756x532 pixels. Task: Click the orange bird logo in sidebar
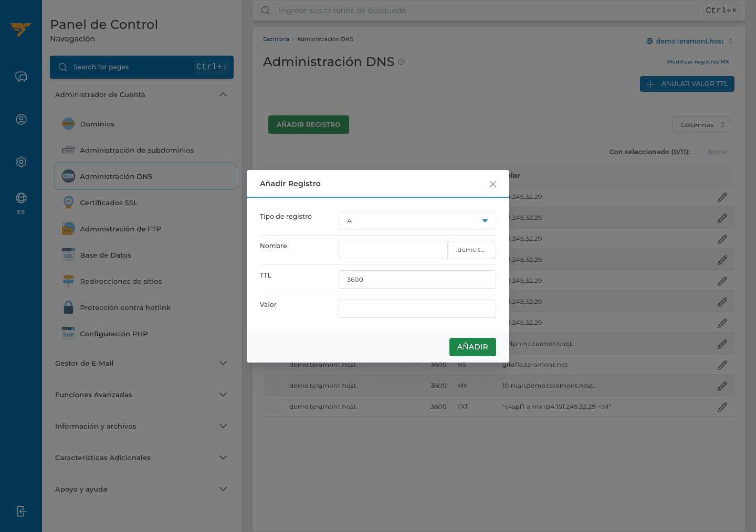pos(20,29)
